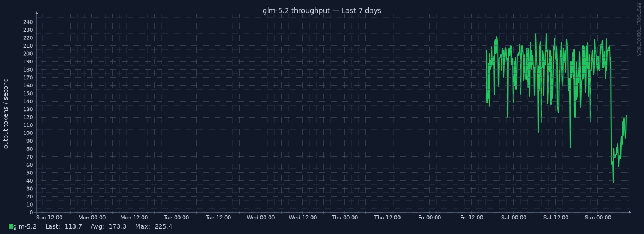Click the 'Sun 12:00' x-axis label

point(49,218)
